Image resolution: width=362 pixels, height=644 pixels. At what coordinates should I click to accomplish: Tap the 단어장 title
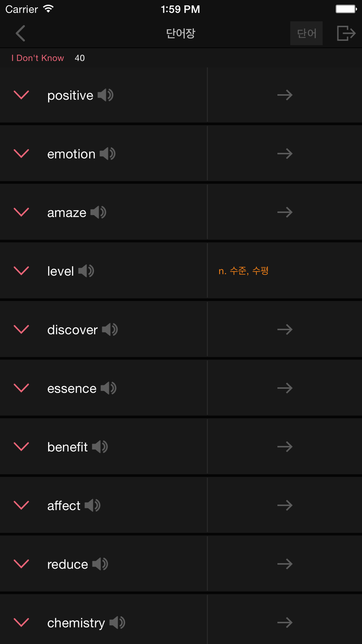[x=181, y=33]
